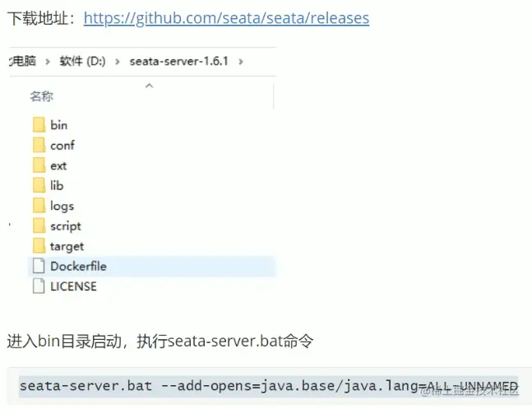
Task: Open the GitHub seata releases link
Action: click(226, 18)
